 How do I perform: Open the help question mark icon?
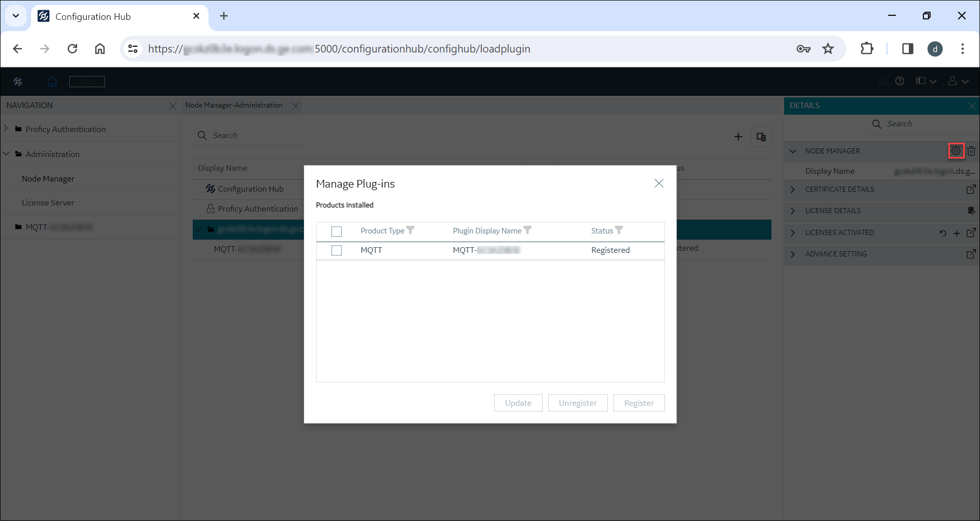tap(900, 81)
